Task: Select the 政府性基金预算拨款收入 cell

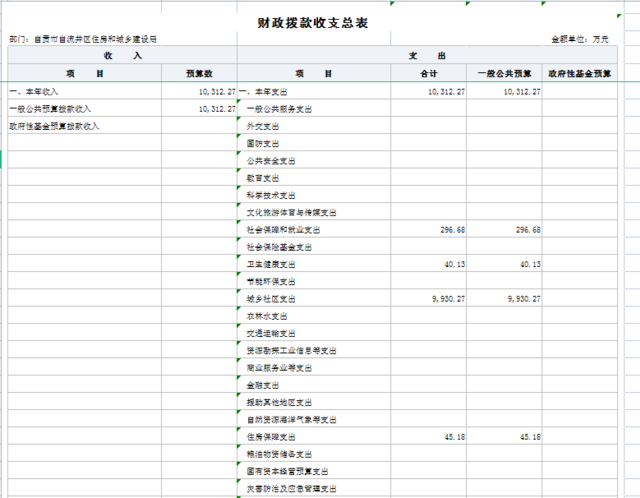Action: point(54,126)
